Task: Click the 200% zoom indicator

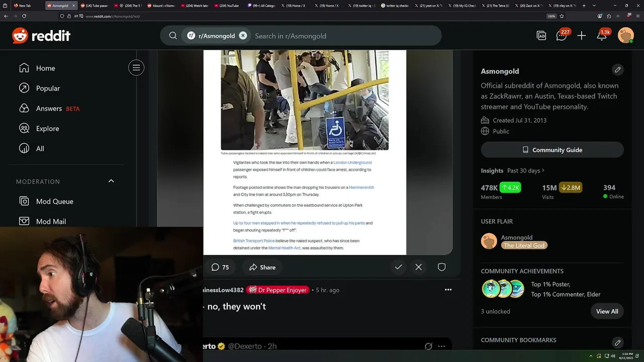Action: click(551, 16)
